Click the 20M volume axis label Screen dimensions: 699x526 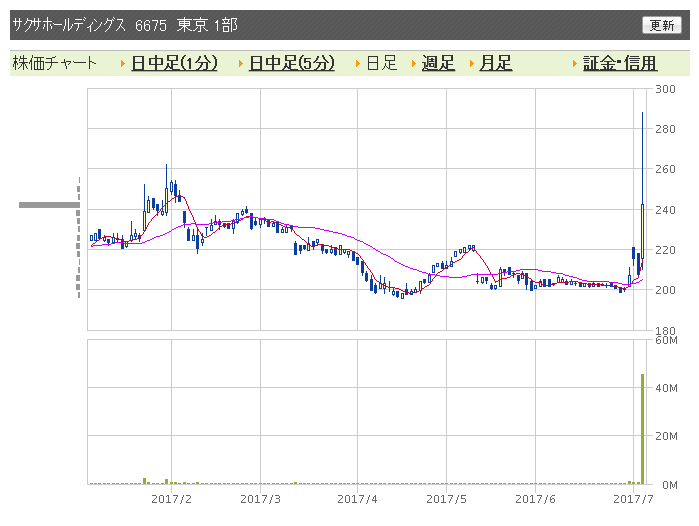(x=666, y=436)
